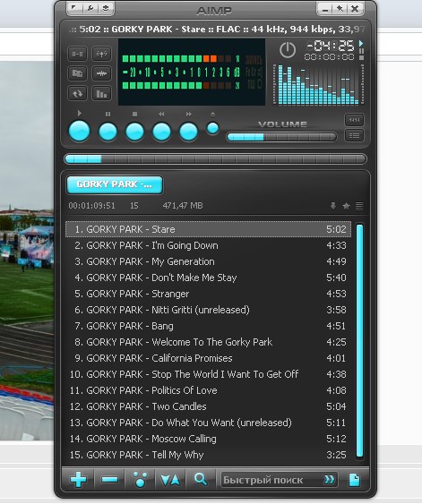Image resolution: width=422 pixels, height=504 pixels.
Task: Click the magnifier search button
Action: 201,480
